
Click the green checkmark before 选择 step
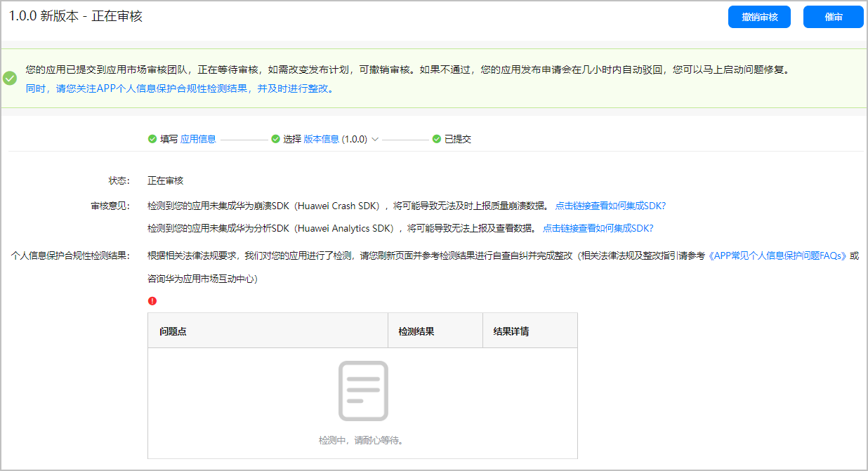(x=275, y=138)
